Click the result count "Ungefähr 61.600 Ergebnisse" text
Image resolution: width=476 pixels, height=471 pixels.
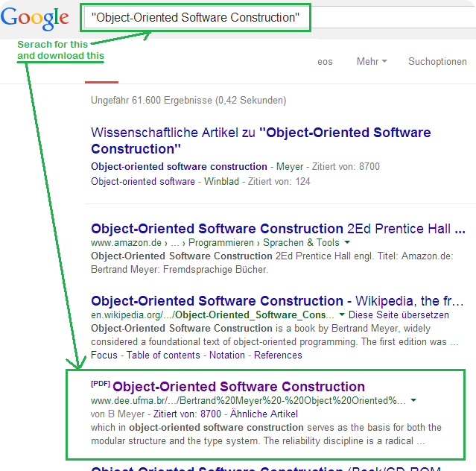pos(188,100)
